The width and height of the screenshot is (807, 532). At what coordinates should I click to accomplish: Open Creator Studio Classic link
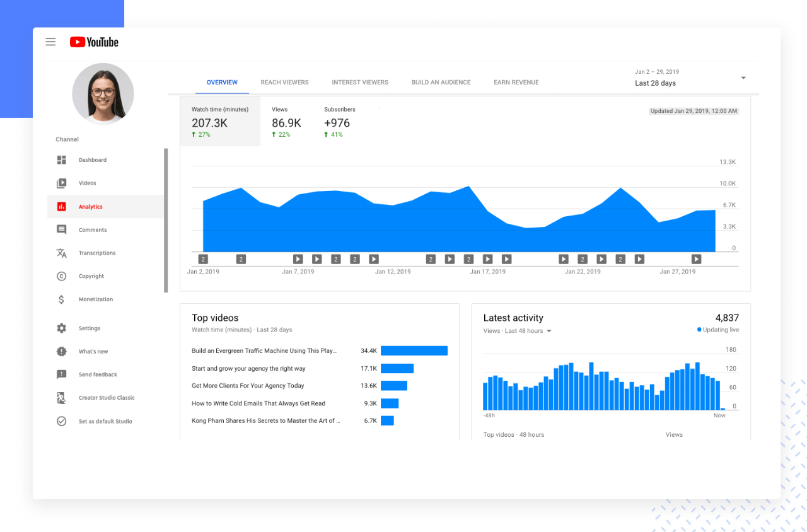click(107, 398)
